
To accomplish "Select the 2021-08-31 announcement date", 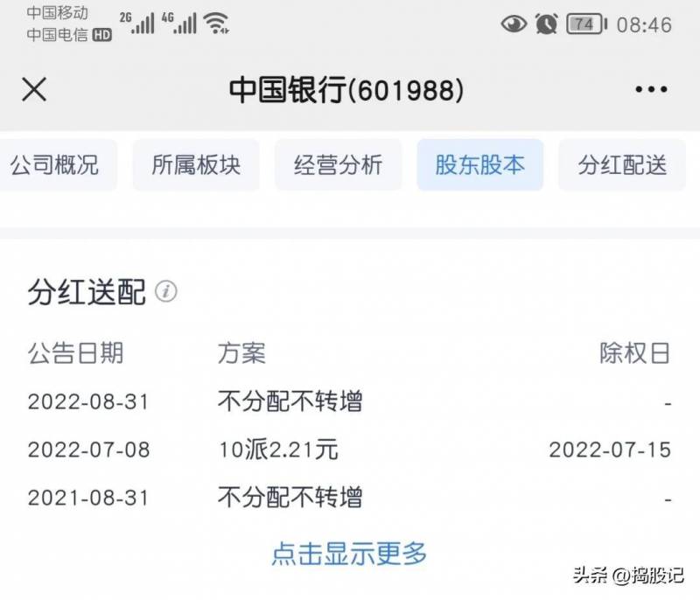I will 88,498.
